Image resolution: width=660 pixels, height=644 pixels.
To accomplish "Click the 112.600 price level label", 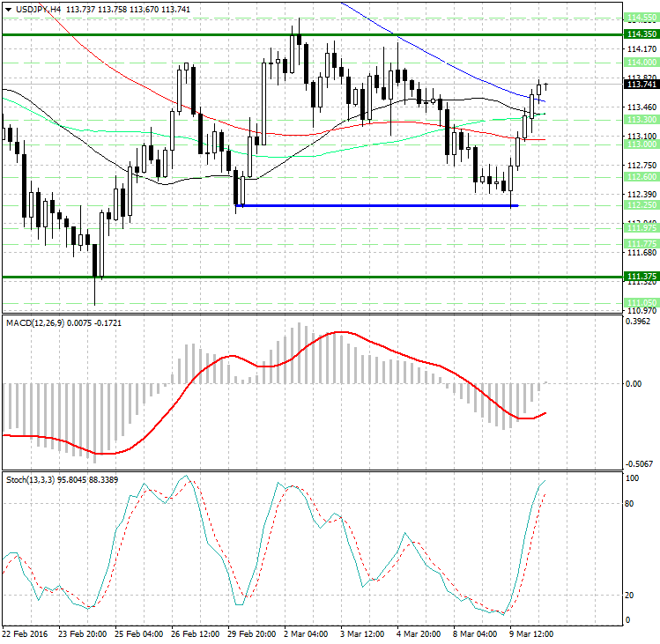I will pos(641,177).
